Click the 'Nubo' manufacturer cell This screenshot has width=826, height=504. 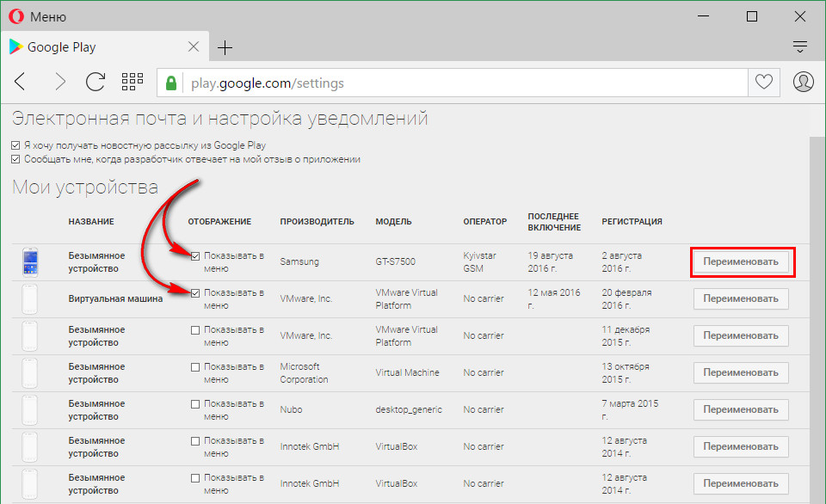click(291, 409)
